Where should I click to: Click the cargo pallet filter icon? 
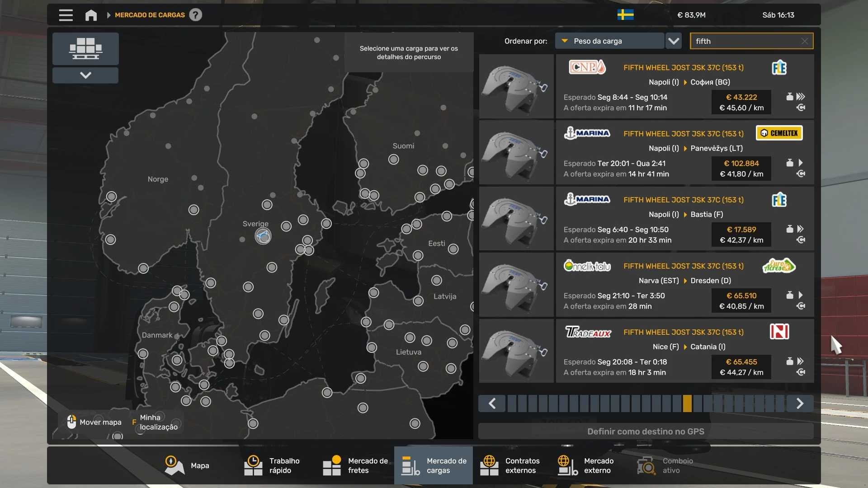(85, 48)
